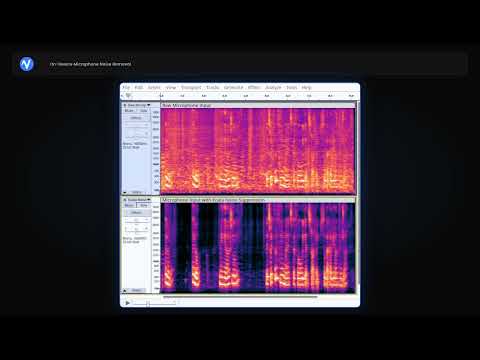Viewport: 480px width, 360px height.
Task: Click the bottom track frequency scale
Action: 156,248
